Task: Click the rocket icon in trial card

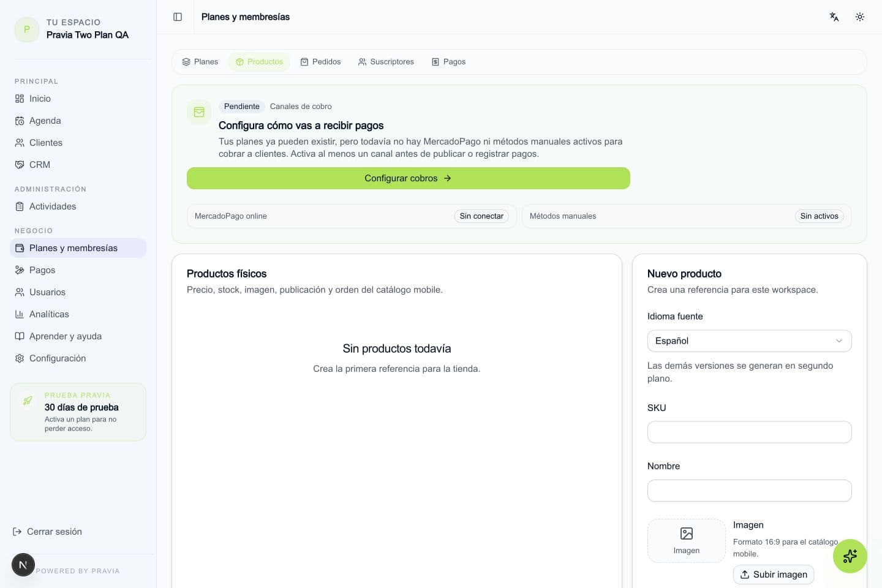Action: [x=28, y=401]
